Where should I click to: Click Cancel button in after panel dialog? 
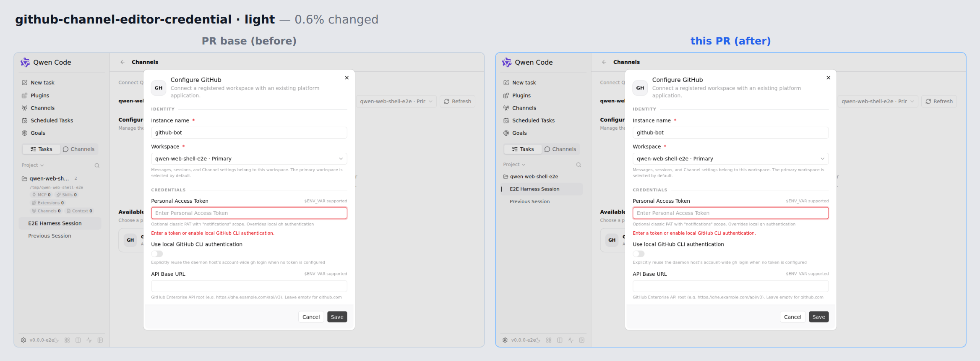click(x=793, y=317)
